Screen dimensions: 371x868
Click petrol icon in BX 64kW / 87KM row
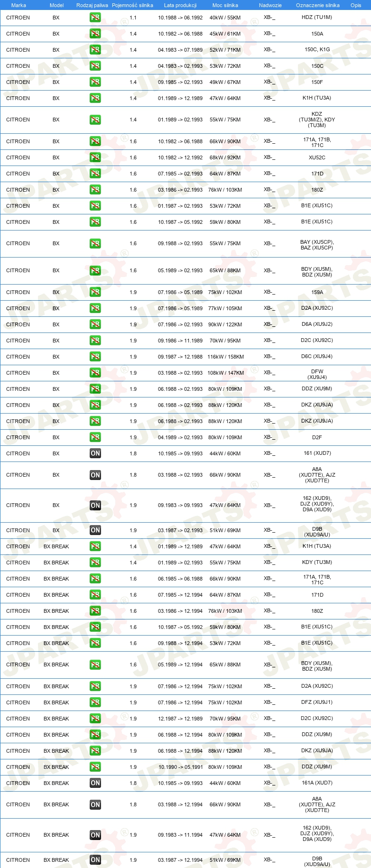tap(95, 174)
